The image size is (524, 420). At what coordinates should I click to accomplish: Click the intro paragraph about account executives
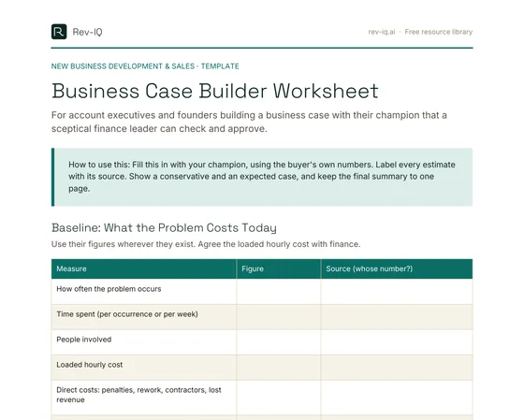pyautogui.click(x=249, y=122)
